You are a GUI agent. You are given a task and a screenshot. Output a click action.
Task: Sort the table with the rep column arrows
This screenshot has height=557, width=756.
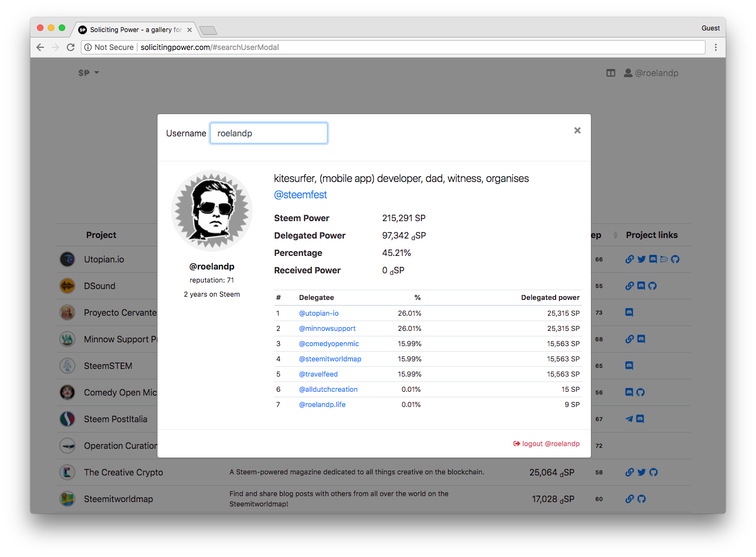click(x=615, y=235)
